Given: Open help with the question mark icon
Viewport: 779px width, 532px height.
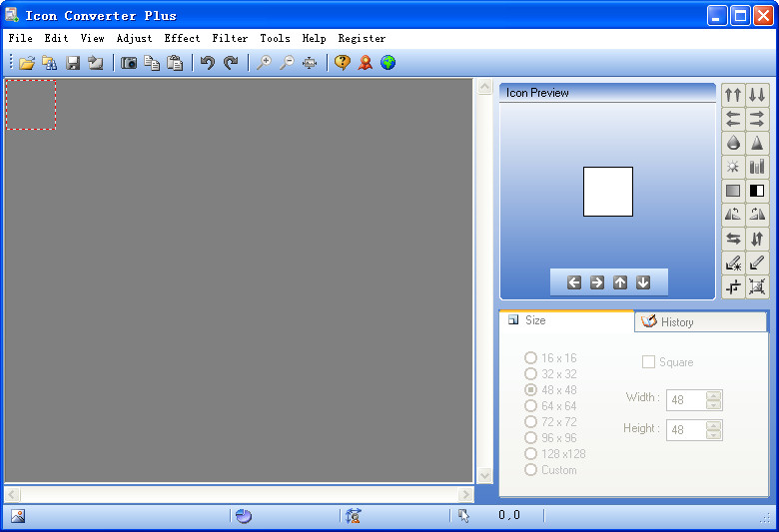Looking at the screenshot, I should tap(343, 63).
